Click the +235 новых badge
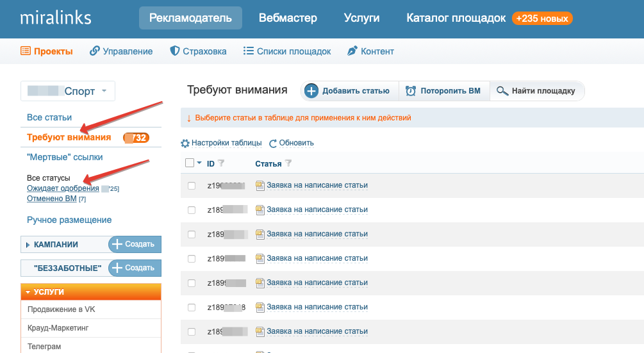 (542, 19)
